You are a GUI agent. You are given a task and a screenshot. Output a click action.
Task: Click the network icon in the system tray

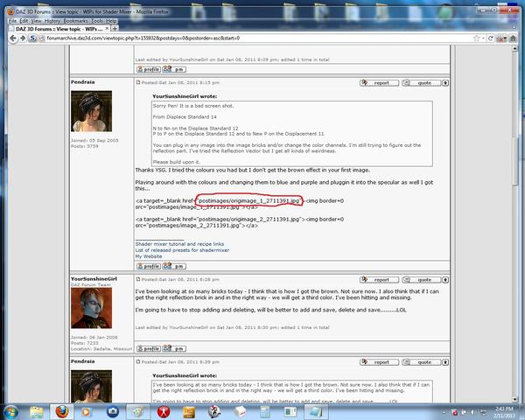click(x=484, y=412)
